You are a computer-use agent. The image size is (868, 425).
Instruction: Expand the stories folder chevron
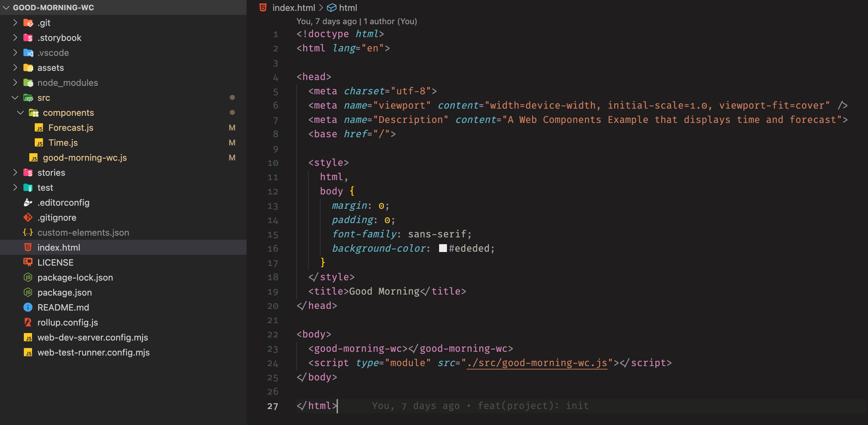tap(15, 173)
